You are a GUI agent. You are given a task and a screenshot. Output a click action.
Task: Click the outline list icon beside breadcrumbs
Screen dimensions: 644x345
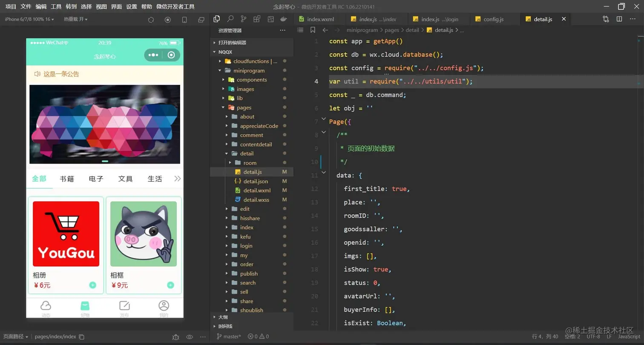(x=300, y=30)
